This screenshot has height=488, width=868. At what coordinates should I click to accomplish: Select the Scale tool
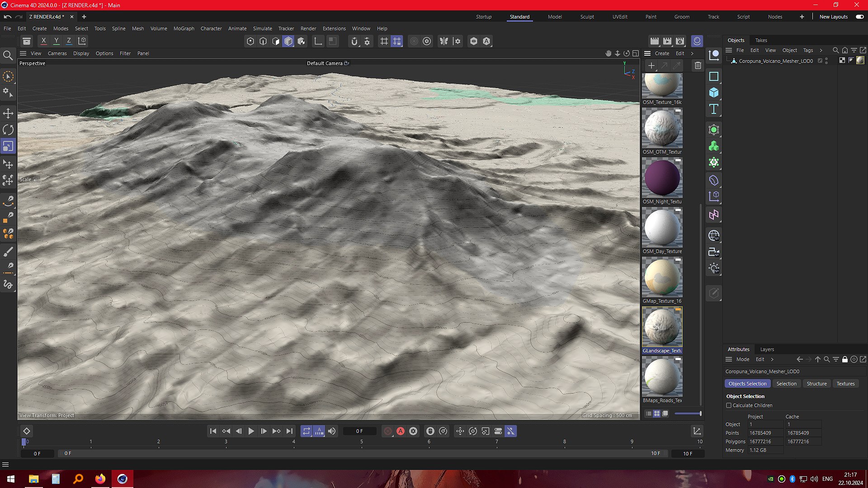coord(8,146)
